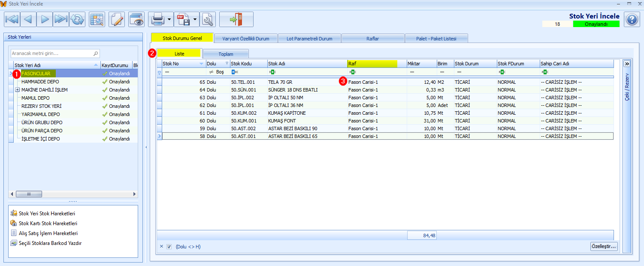Select MAMUL DEPO tree row
Viewport: 644px width, 266px height.
click(35, 98)
